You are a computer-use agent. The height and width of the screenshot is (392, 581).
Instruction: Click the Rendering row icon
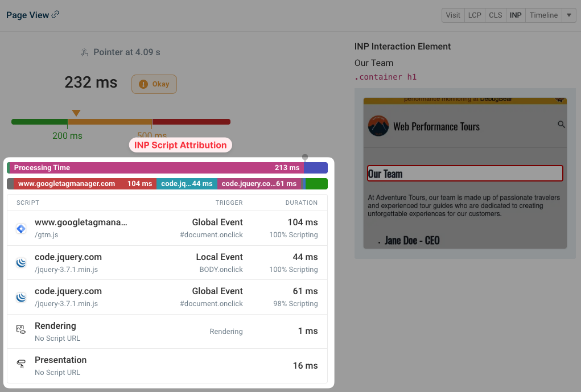tap(21, 329)
